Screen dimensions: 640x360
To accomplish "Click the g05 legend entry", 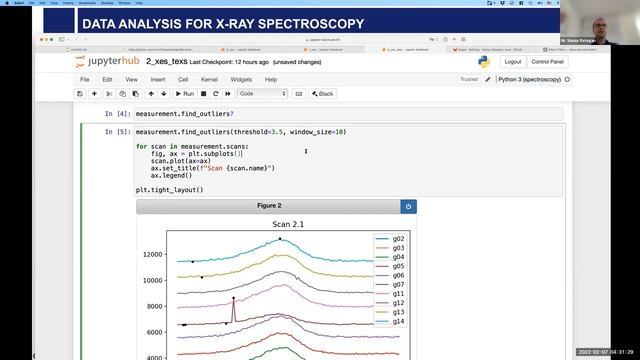I will click(x=390, y=266).
